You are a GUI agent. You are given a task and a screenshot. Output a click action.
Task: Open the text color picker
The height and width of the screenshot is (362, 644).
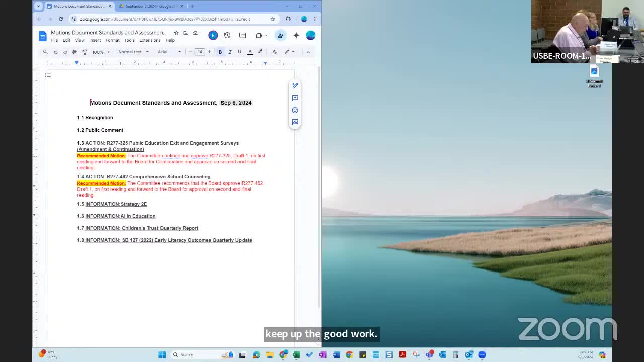(x=250, y=52)
